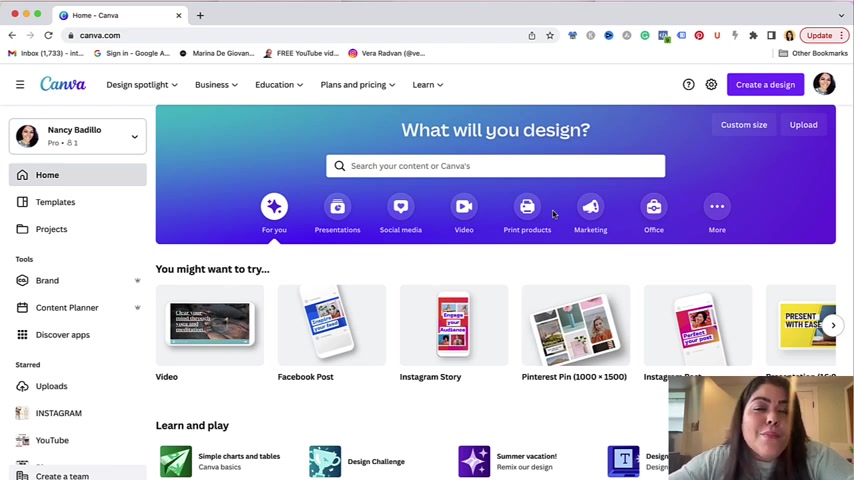854x480 pixels.
Task: Click search your content input field
Action: [496, 166]
